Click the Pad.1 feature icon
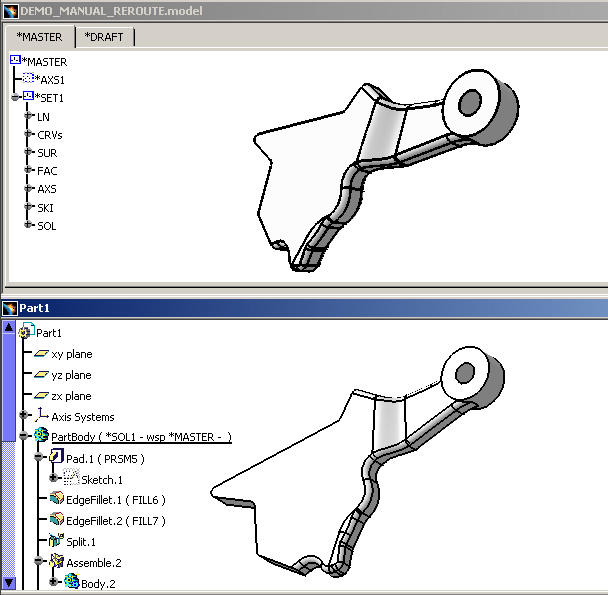Image resolution: width=608 pixels, height=595 pixels. point(57,456)
